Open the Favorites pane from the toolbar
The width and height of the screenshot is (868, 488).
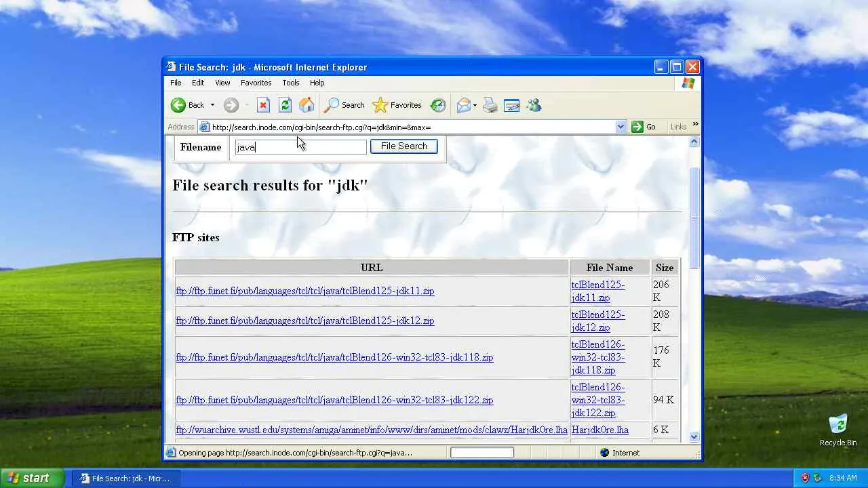[x=397, y=105]
